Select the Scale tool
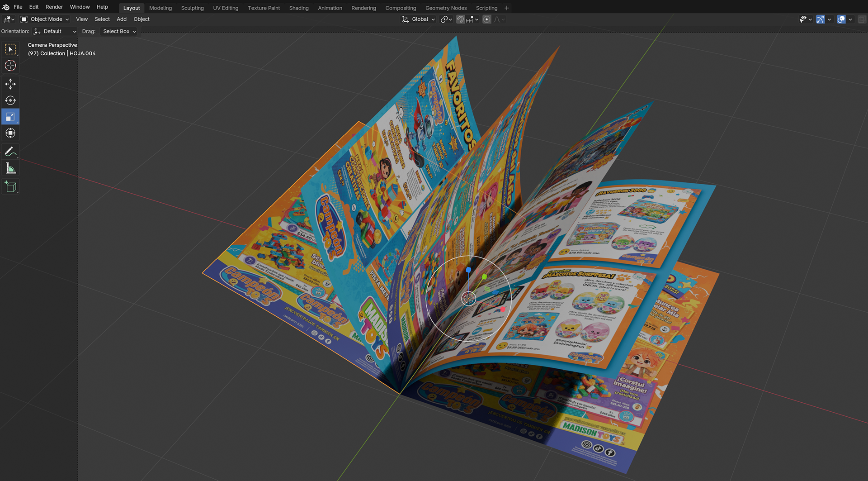The height and width of the screenshot is (481, 868). click(10, 117)
